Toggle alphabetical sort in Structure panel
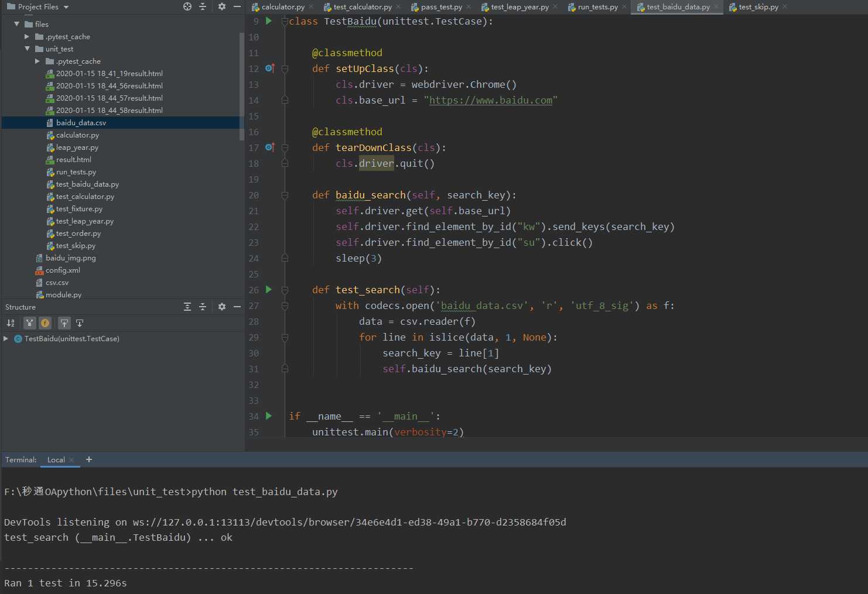This screenshot has height=594, width=868. (11, 323)
